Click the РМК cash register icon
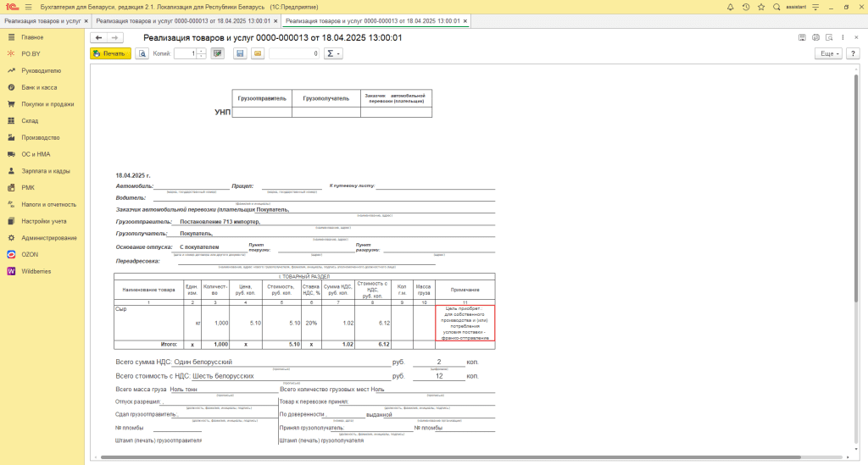 click(11, 187)
